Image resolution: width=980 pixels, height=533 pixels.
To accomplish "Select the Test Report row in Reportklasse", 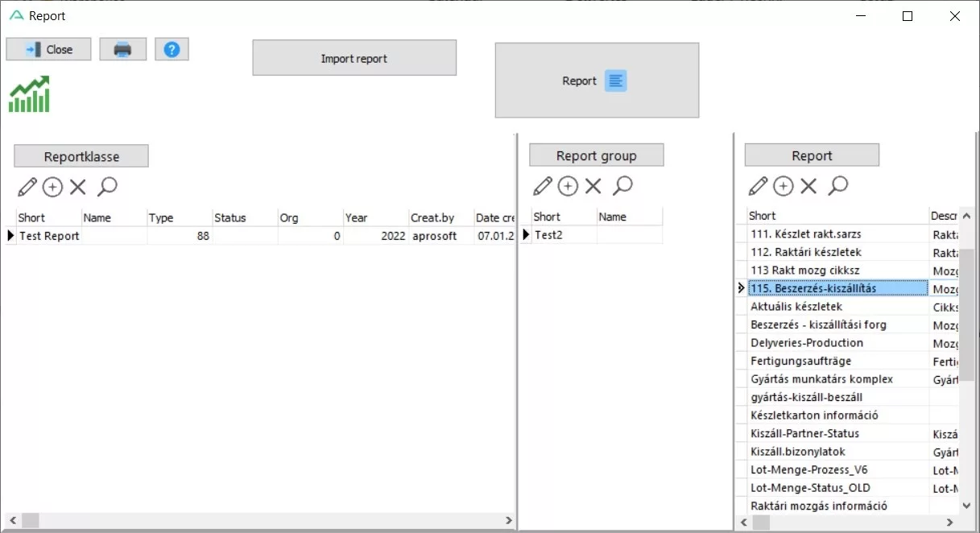I will coord(49,236).
